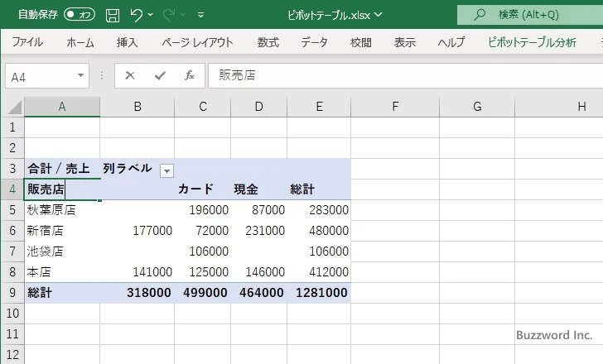The image size is (603, 364).
Task: Switch to the ピボットテーブル分析 tab
Action: pyautogui.click(x=533, y=42)
